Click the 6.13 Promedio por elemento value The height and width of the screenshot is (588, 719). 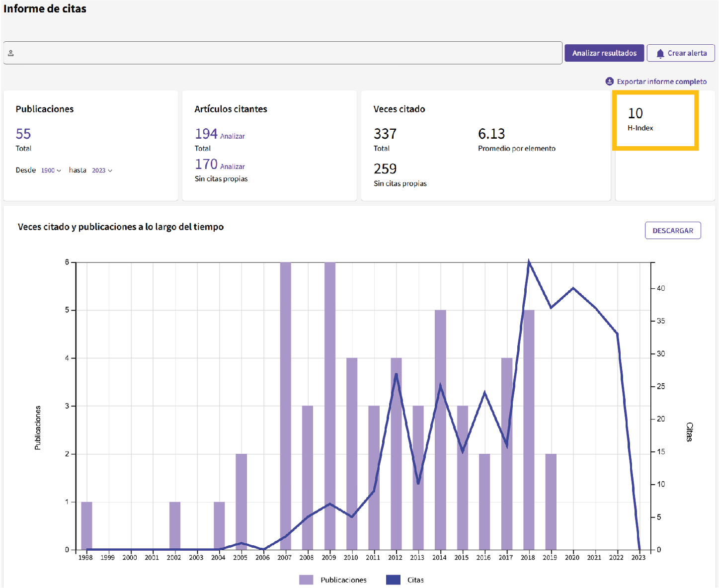point(491,134)
